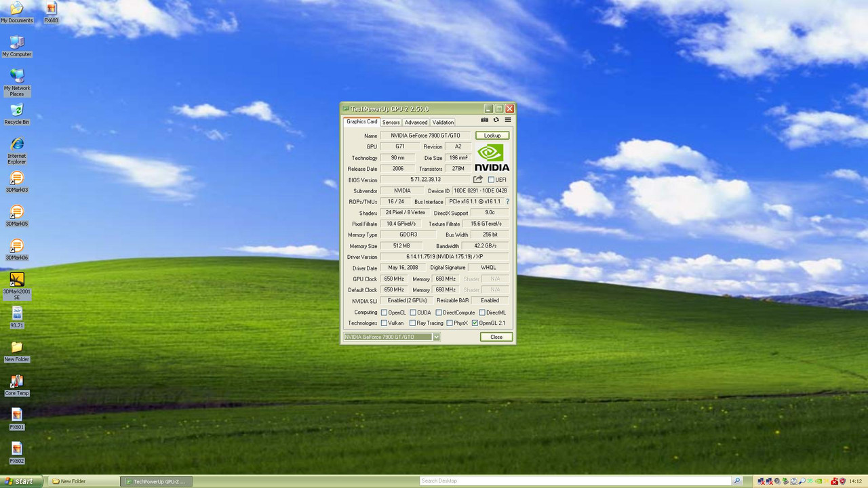Click the NVIDIA logo in GPU-Z
The width and height of the screenshot is (868, 488).
point(492,157)
